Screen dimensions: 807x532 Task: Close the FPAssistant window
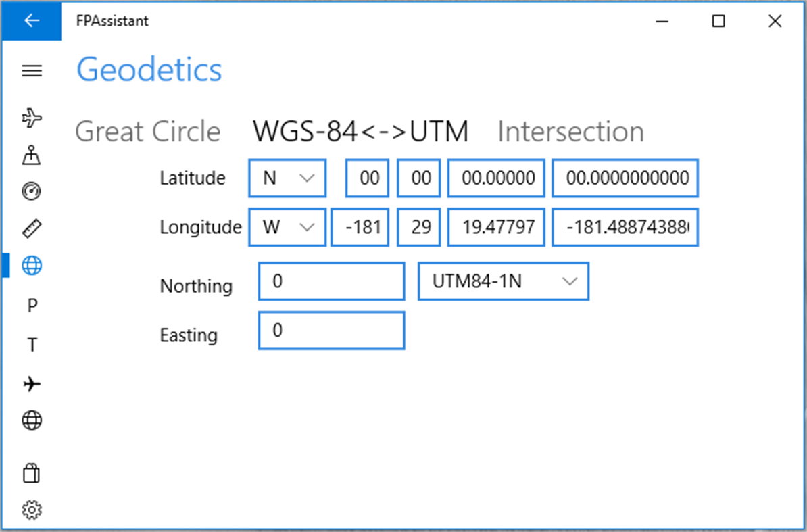(775, 21)
